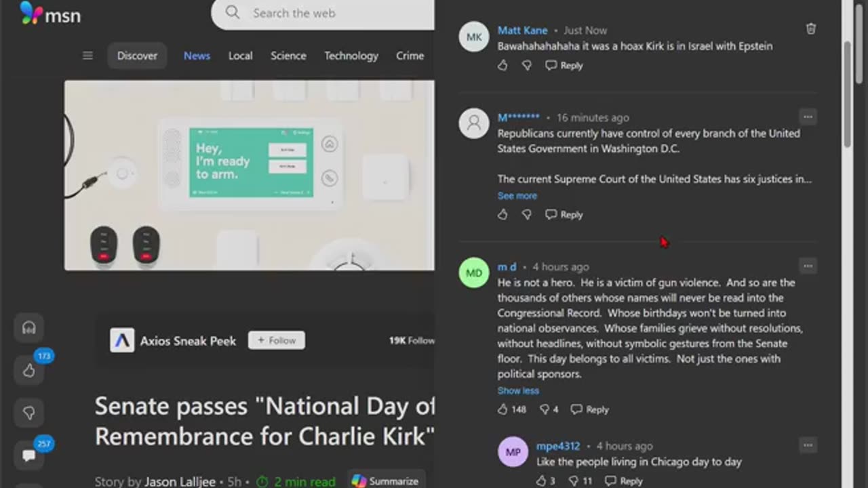Screen dimensions: 868x488
Task: Follow Axios Sneak Peek
Action: coord(277,340)
